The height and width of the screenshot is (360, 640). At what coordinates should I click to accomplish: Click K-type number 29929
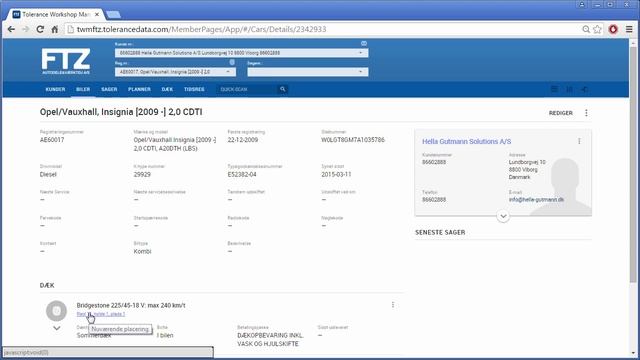142,174
